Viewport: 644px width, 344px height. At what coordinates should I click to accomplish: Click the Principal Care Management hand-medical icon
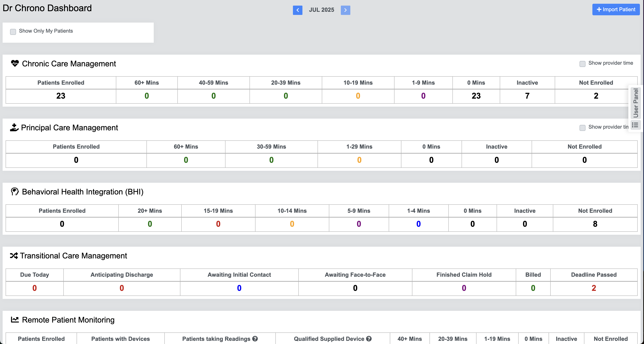pos(14,128)
